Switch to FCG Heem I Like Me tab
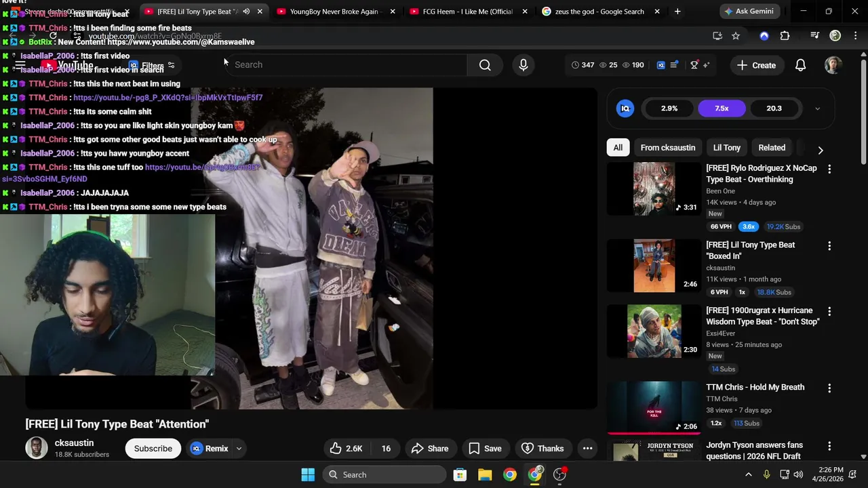The image size is (868, 488). (468, 12)
